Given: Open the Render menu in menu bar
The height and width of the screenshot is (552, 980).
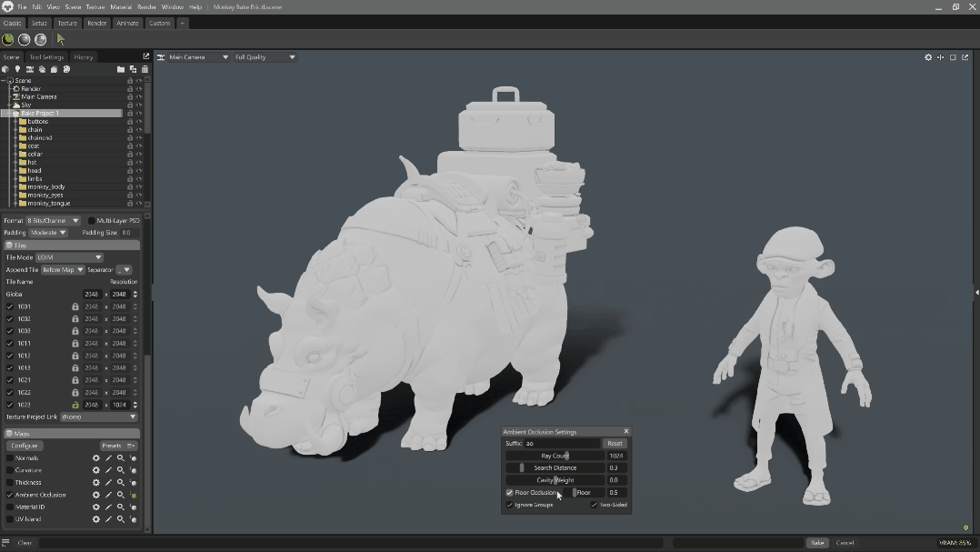Looking at the screenshot, I should (147, 7).
